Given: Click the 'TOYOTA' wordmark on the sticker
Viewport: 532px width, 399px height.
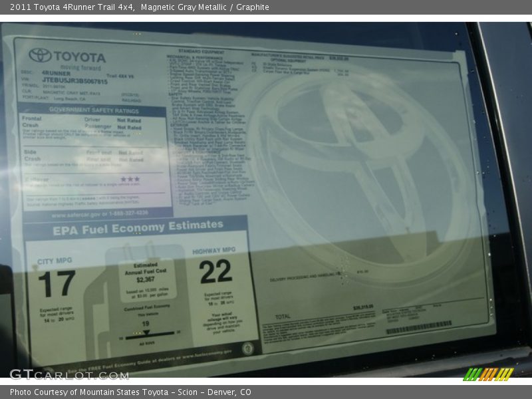Looking at the screenshot, I should tap(80, 57).
